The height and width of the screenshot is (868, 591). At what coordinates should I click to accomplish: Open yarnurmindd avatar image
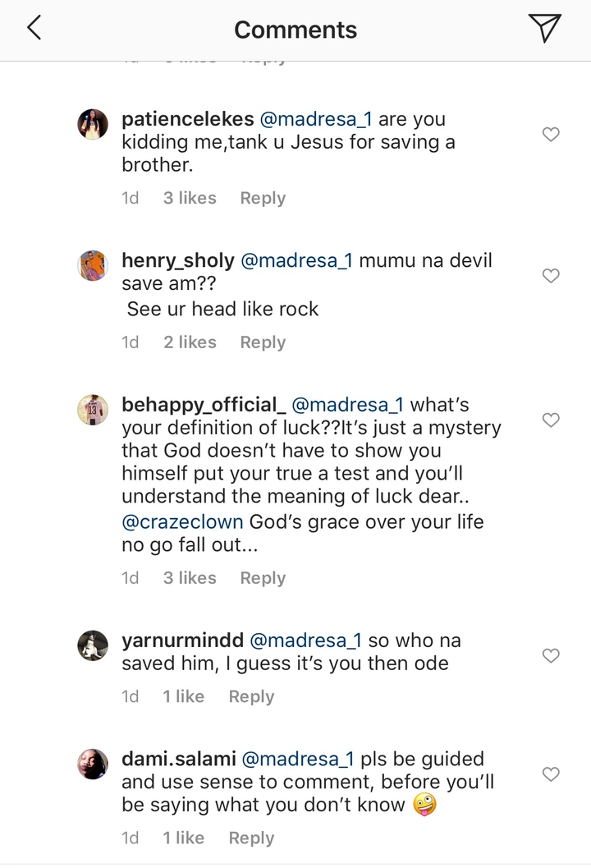tap(93, 645)
